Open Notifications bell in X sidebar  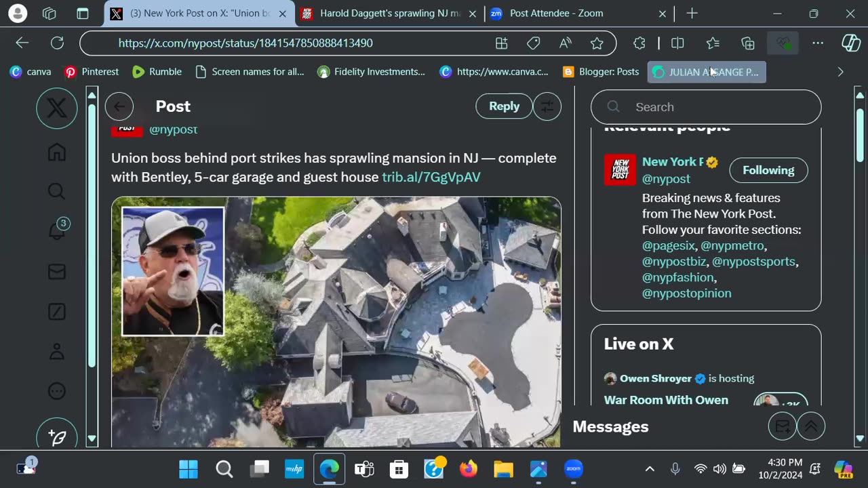click(57, 231)
